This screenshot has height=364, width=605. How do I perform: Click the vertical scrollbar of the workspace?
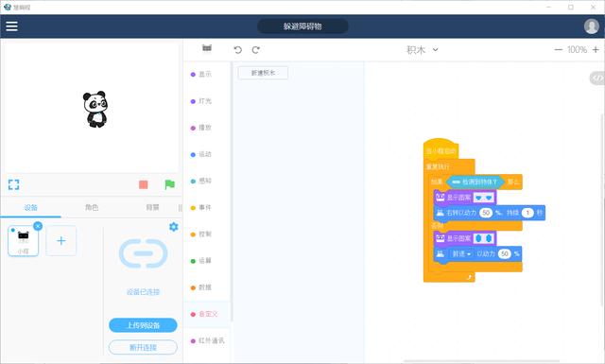tap(603, 211)
